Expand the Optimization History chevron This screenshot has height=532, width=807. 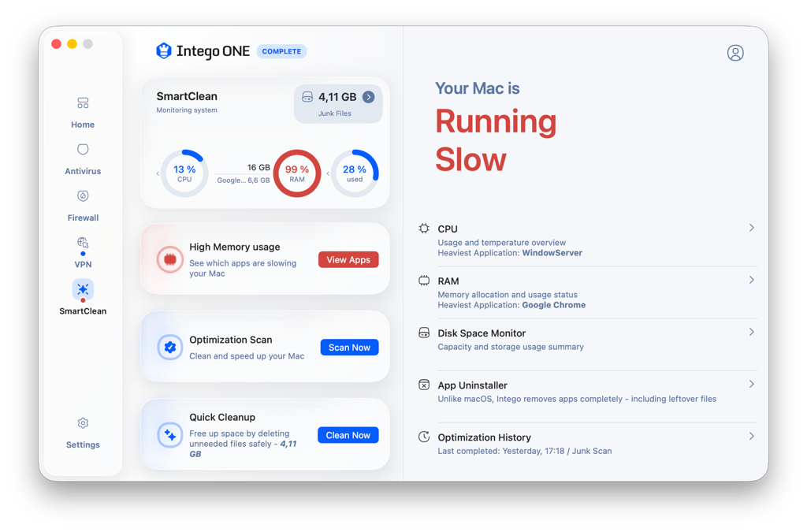point(751,437)
